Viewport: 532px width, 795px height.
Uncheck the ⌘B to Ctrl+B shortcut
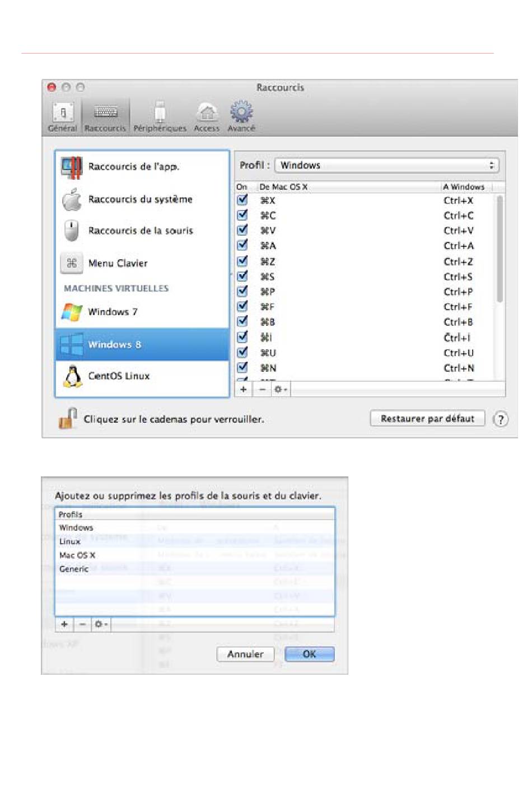(x=242, y=321)
